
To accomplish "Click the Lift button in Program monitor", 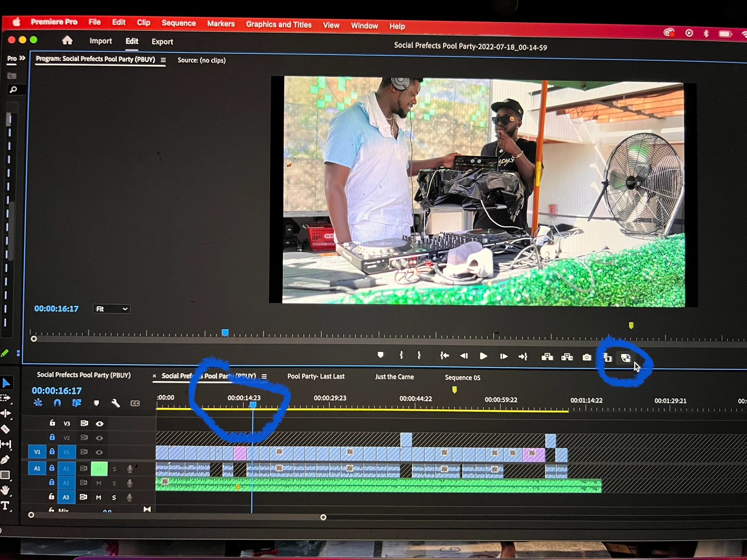I will [x=547, y=357].
